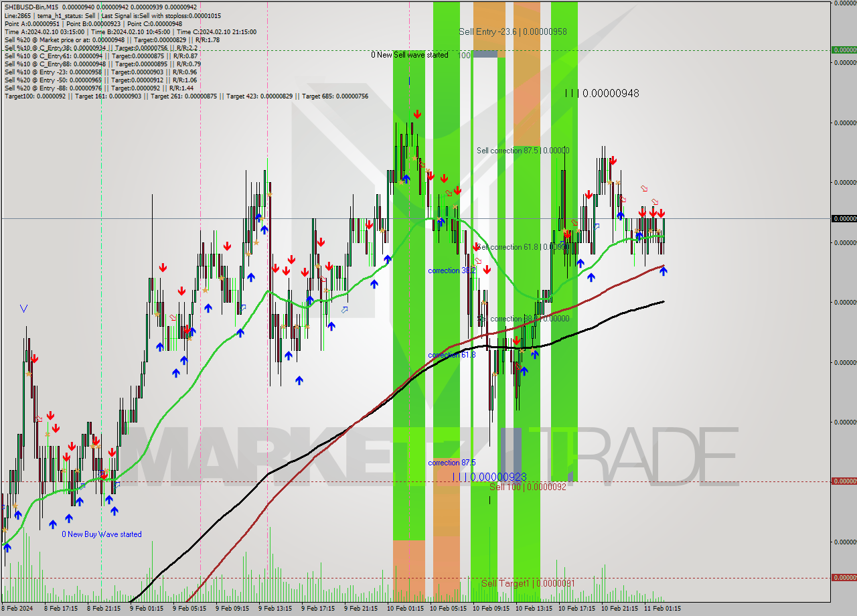Click the '0 New Sell wave started' label
Screen dimensions: 857x616
(x=410, y=55)
